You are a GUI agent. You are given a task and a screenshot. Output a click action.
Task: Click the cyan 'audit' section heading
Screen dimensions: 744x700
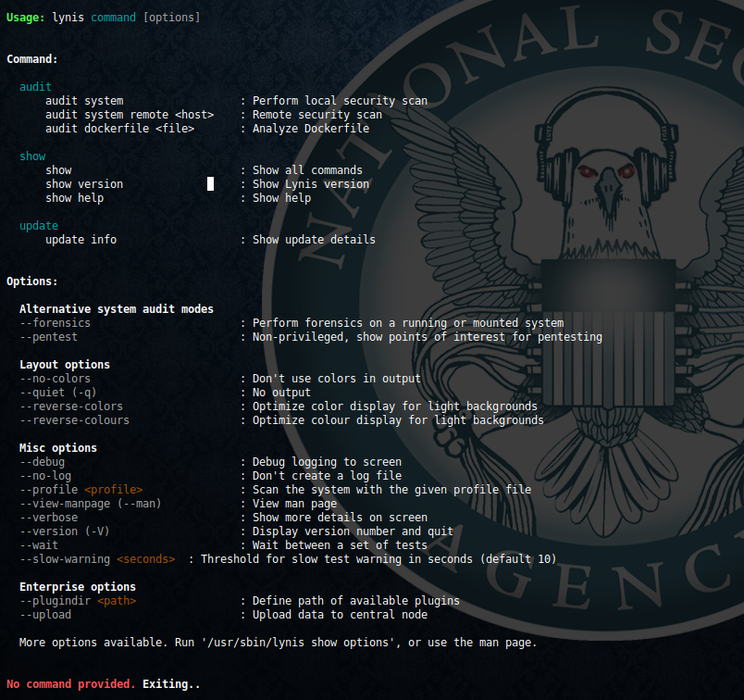click(x=35, y=87)
